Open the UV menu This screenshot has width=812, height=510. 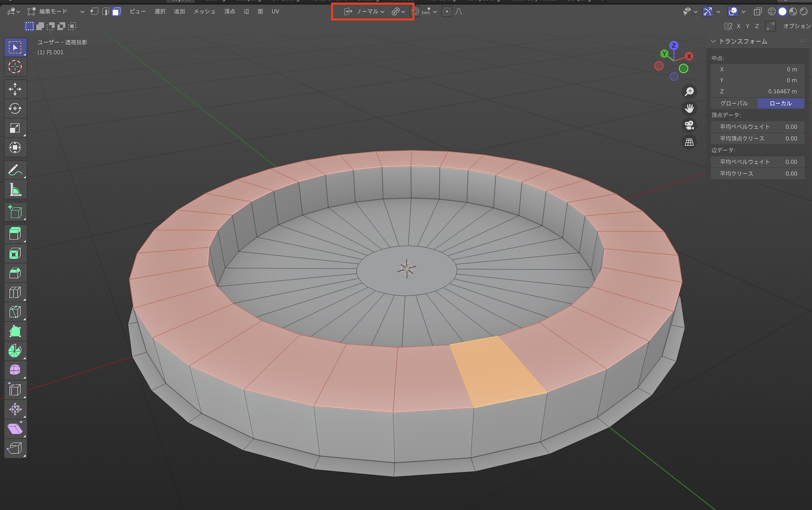(x=275, y=12)
